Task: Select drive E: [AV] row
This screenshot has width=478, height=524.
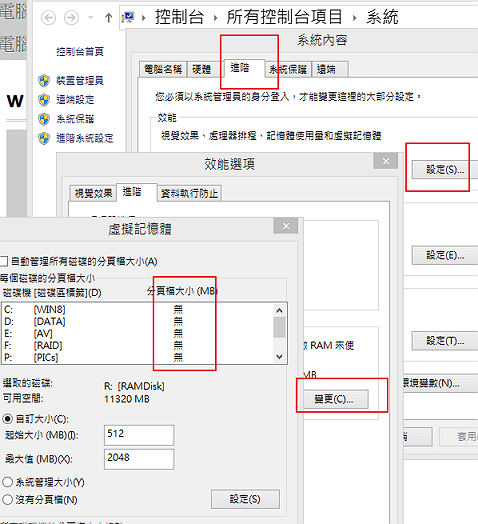Action: pos(137,334)
